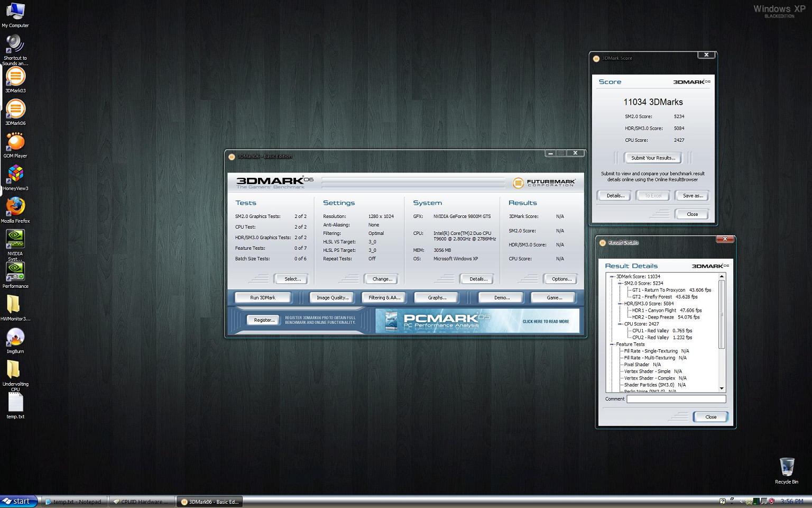Open GOM Player desktop icon

click(x=15, y=145)
